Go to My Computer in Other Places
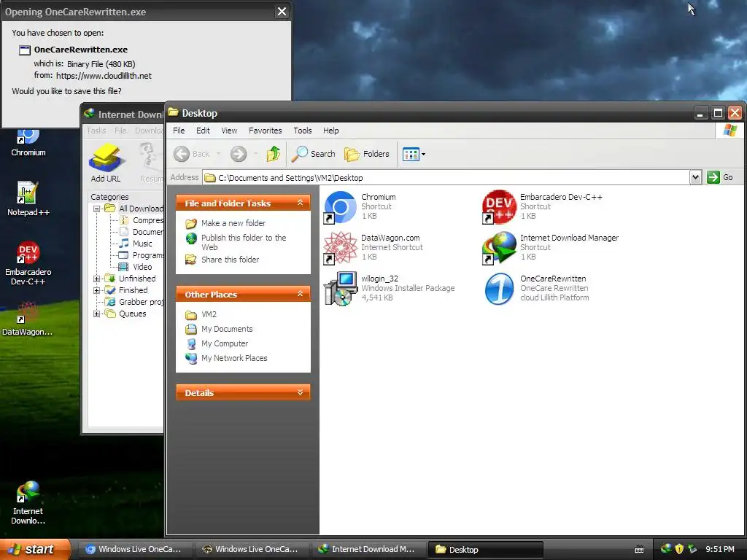The image size is (747, 560). (217, 344)
